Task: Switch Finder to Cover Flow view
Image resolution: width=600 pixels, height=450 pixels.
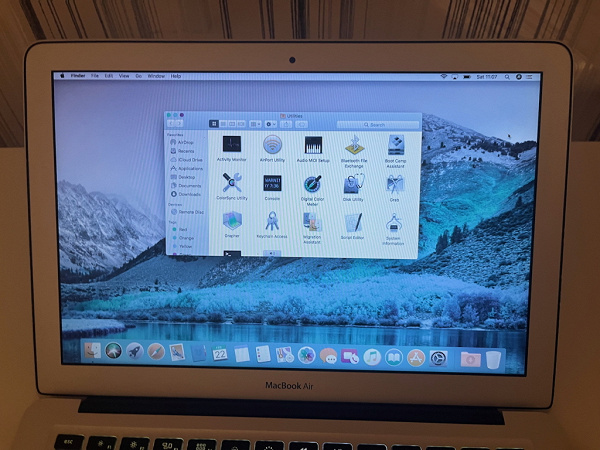Action: [x=241, y=124]
